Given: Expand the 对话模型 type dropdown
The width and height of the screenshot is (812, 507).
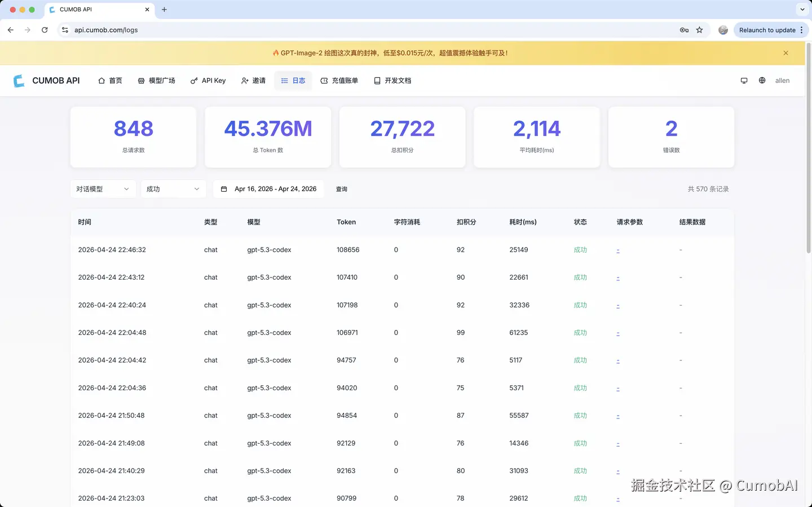Looking at the screenshot, I should coord(103,189).
